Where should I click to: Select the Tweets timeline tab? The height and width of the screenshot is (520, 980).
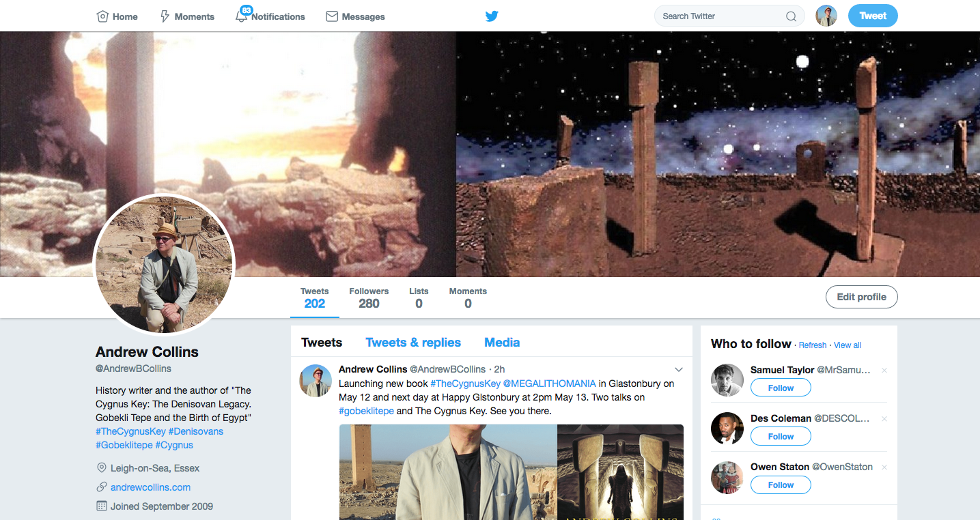[x=322, y=343]
